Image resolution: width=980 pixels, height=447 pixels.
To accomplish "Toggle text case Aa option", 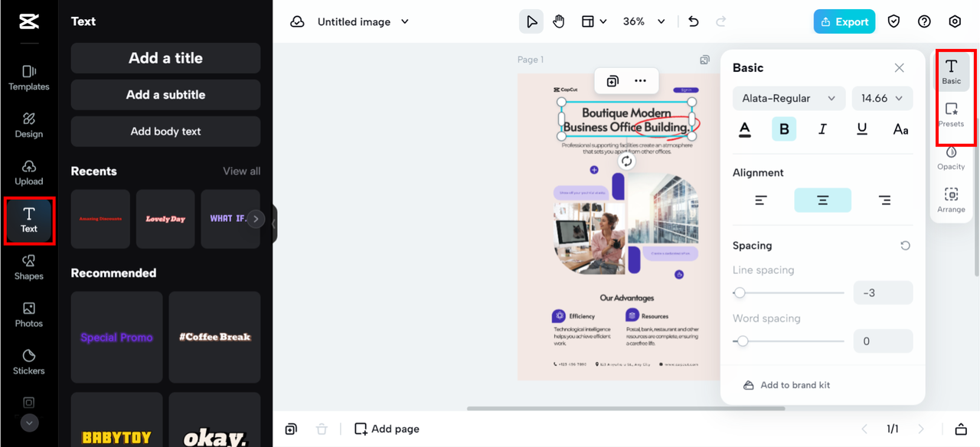I will [900, 129].
